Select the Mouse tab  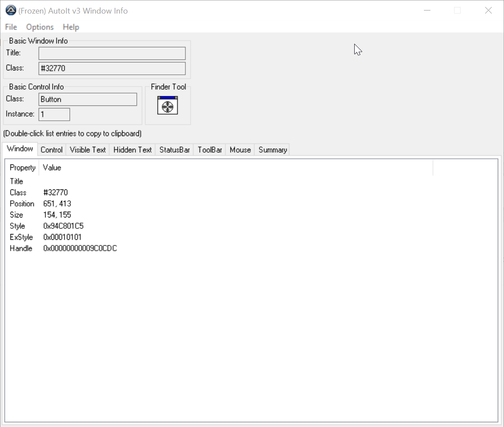coord(240,150)
